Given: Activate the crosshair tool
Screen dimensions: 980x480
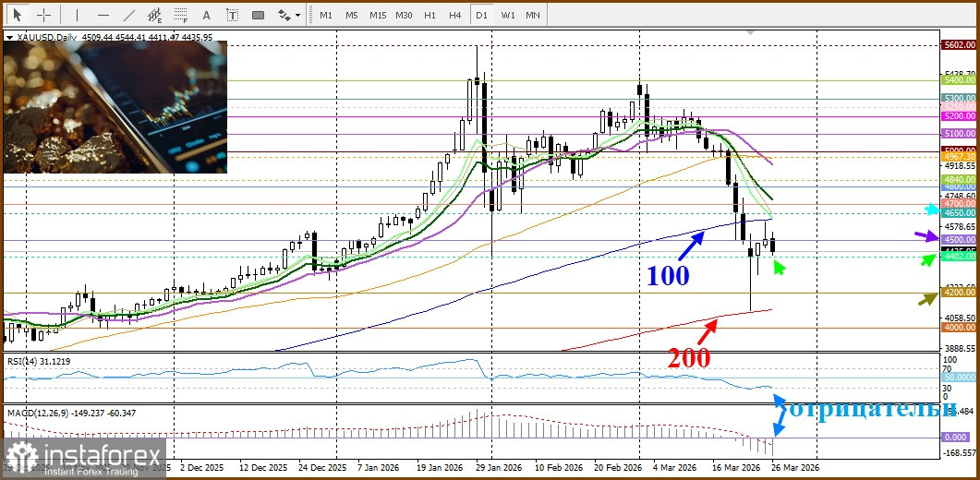Looking at the screenshot, I should coord(44,15).
